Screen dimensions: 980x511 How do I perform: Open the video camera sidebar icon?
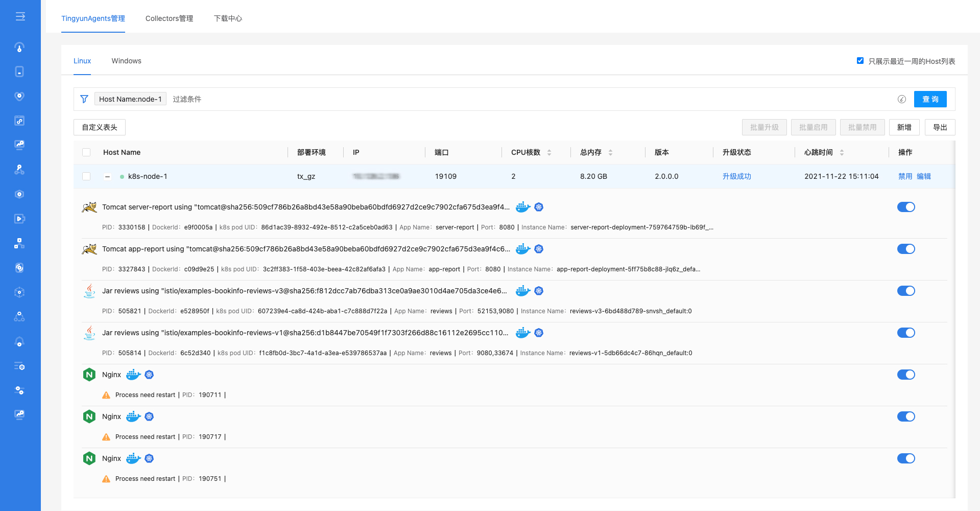pyautogui.click(x=19, y=219)
